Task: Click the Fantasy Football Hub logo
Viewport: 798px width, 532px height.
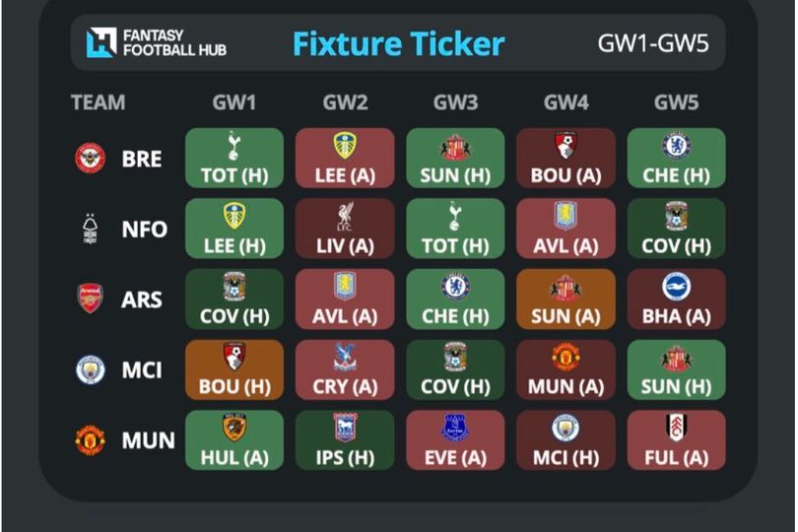Action: click(x=157, y=42)
